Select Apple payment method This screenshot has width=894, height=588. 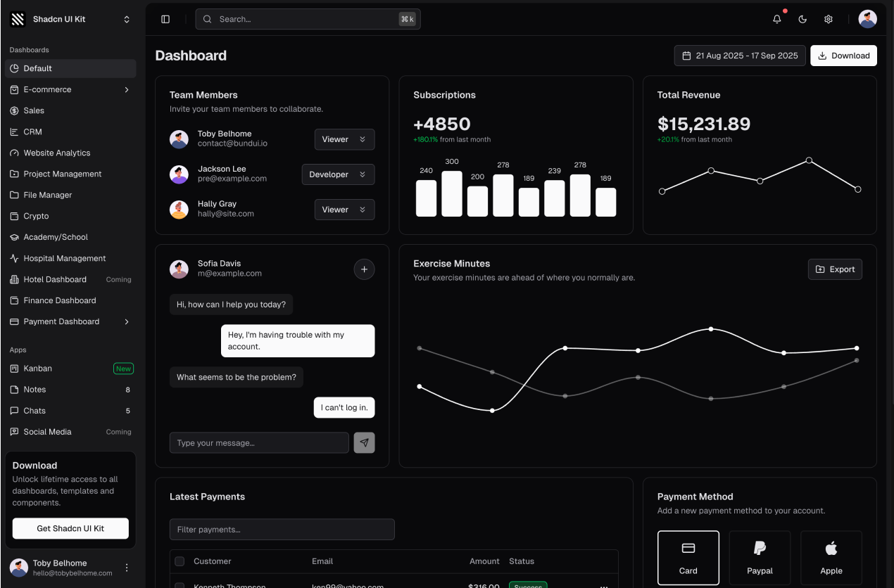coord(831,558)
